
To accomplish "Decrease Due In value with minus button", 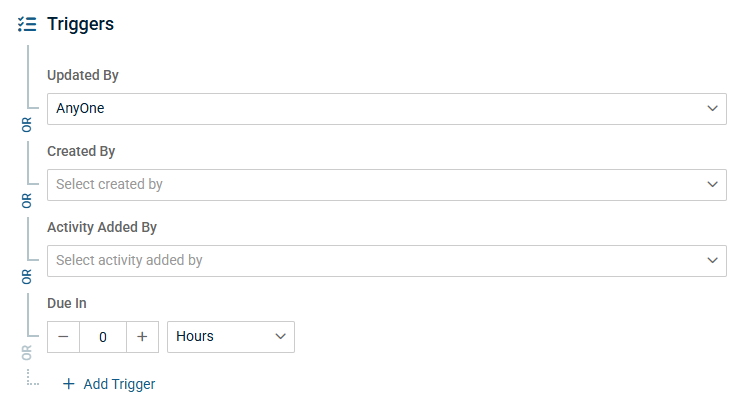I will pos(64,337).
